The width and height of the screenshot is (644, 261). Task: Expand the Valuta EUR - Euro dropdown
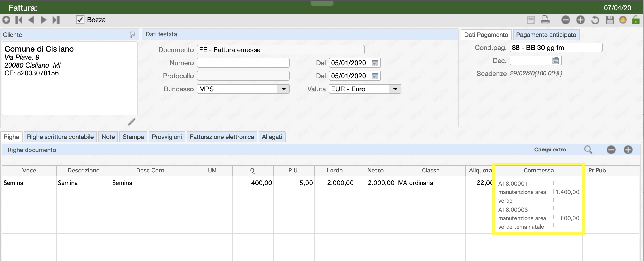click(395, 89)
